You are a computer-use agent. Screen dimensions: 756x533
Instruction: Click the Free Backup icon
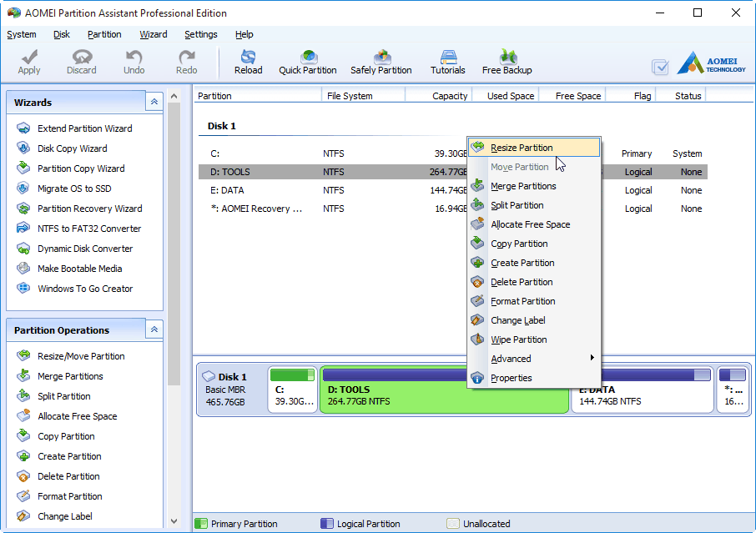pyautogui.click(x=507, y=62)
